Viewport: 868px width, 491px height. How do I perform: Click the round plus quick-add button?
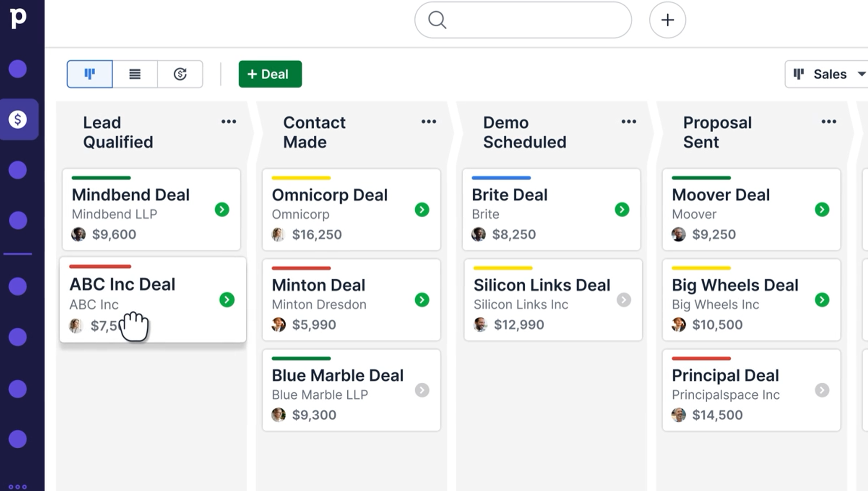[667, 20]
